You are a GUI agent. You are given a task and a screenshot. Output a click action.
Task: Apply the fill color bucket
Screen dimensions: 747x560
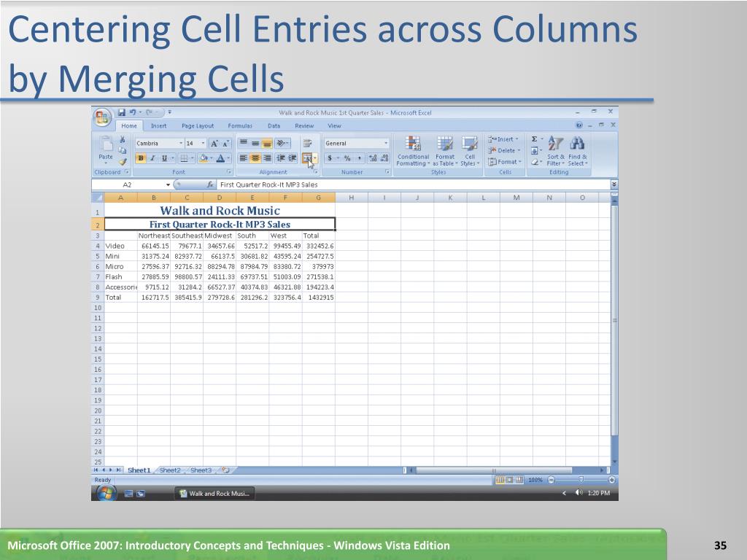(204, 158)
